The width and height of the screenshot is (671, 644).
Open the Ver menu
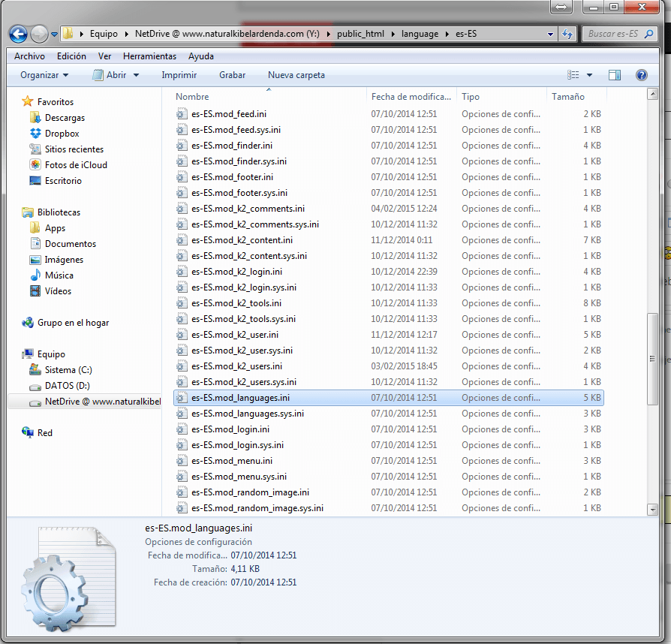point(104,56)
